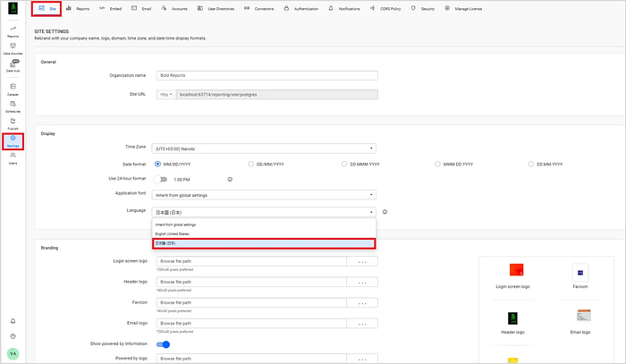Open Reports in the left sidebar
Viewport: 626px width, 364px height.
13,31
